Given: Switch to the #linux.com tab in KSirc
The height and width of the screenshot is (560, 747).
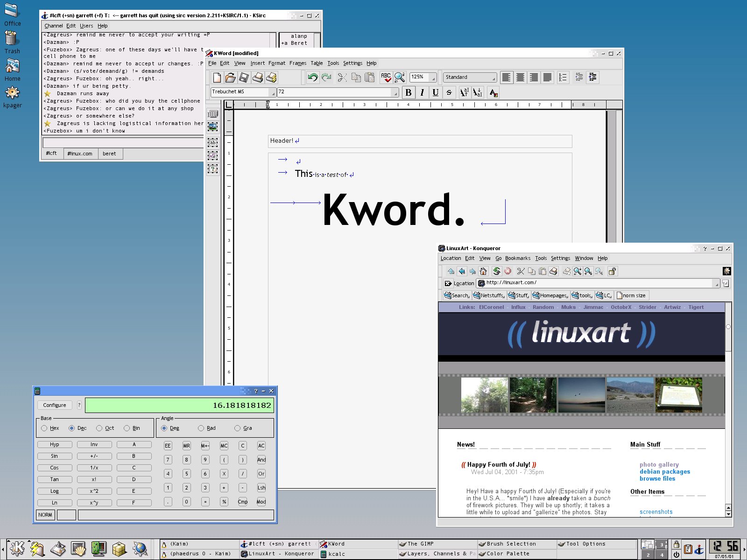Looking at the screenshot, I should point(80,154).
